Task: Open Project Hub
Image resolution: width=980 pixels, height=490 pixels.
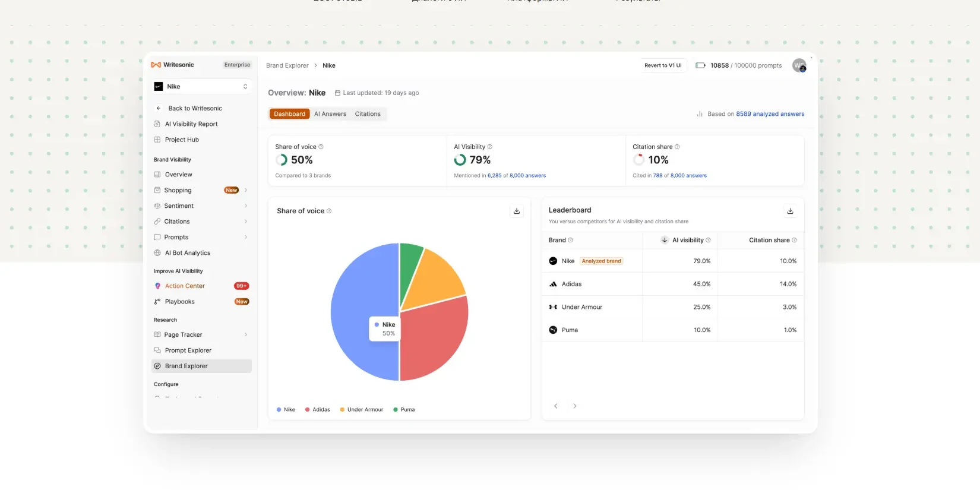Action: 182,140
